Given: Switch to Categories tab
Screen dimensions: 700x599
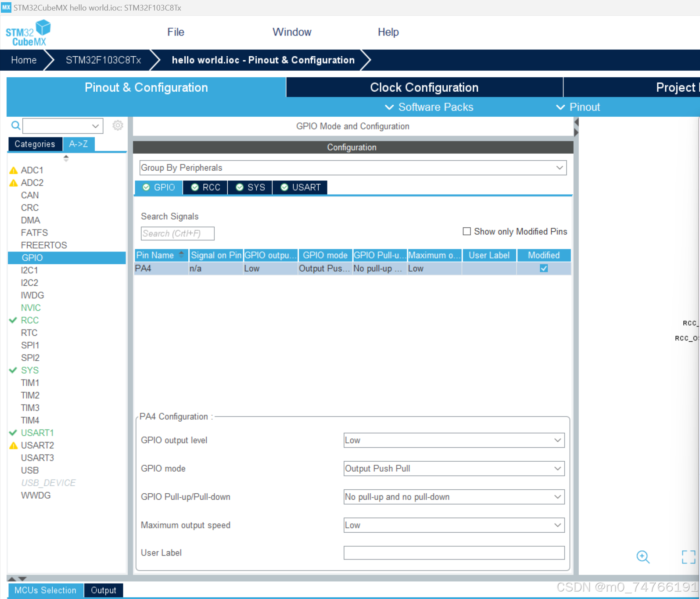Looking at the screenshot, I should [35, 144].
